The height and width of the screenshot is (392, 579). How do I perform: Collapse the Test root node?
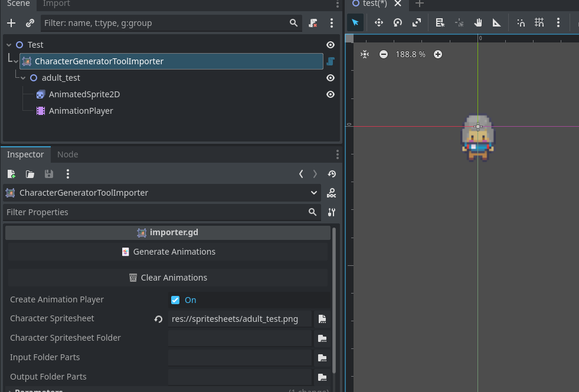tap(9, 45)
